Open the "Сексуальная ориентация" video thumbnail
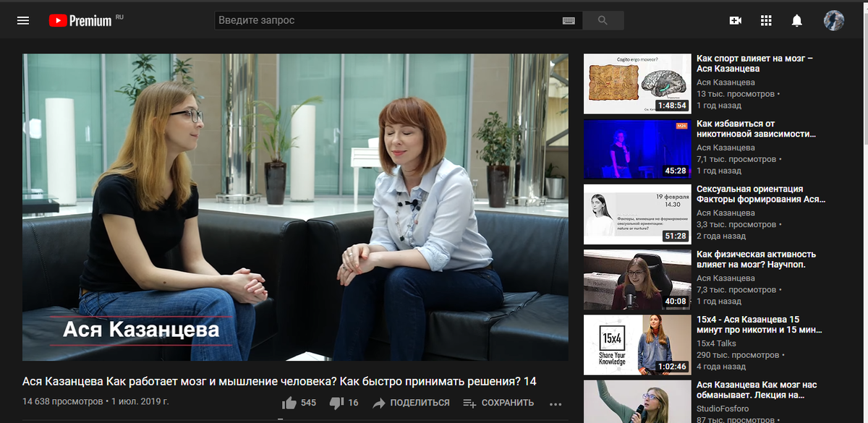 [637, 214]
